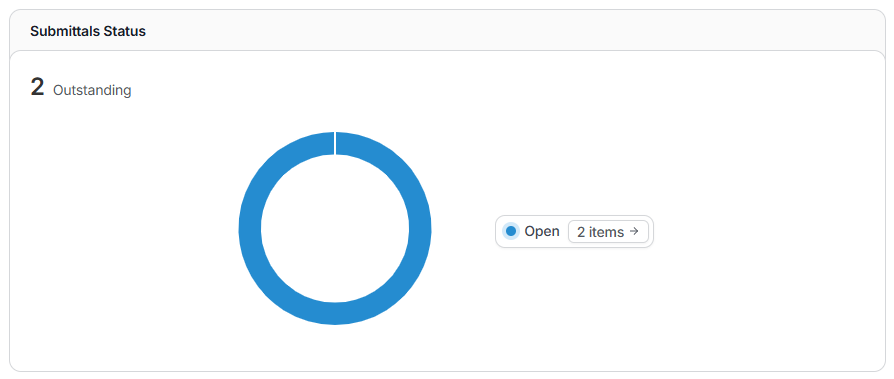894x379 pixels.
Task: Click the large number 2 count
Action: (x=37, y=87)
